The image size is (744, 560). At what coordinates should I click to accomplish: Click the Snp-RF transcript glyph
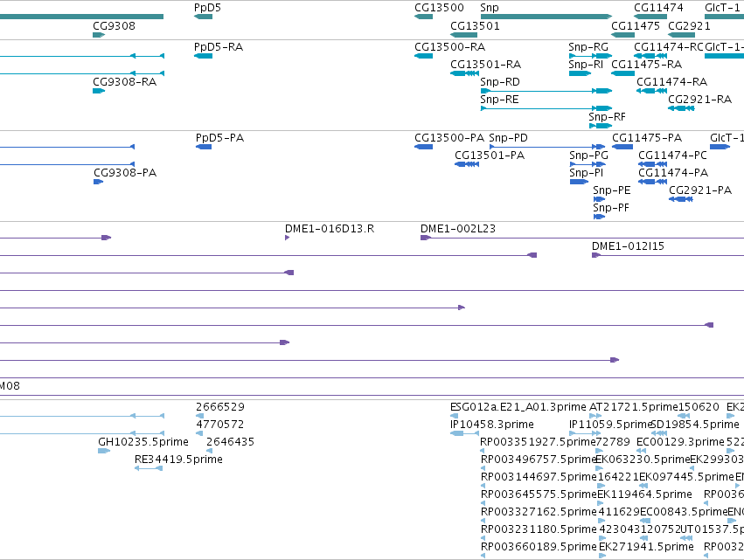click(601, 126)
